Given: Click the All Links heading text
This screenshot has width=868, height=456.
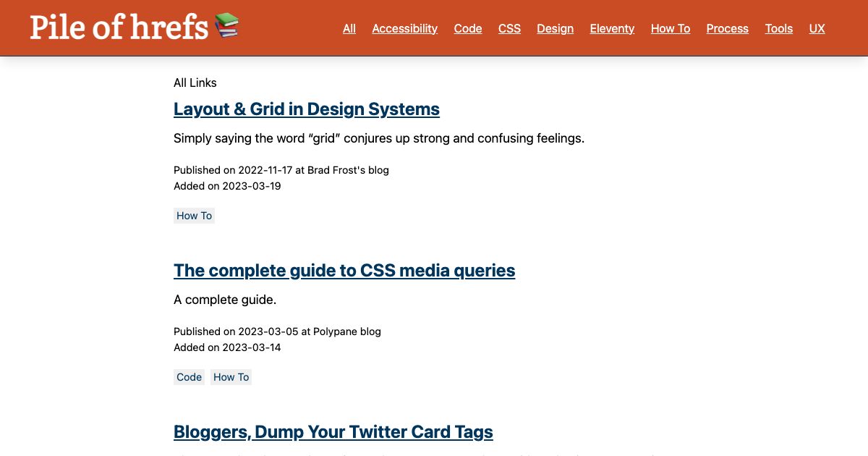Looking at the screenshot, I should point(195,83).
